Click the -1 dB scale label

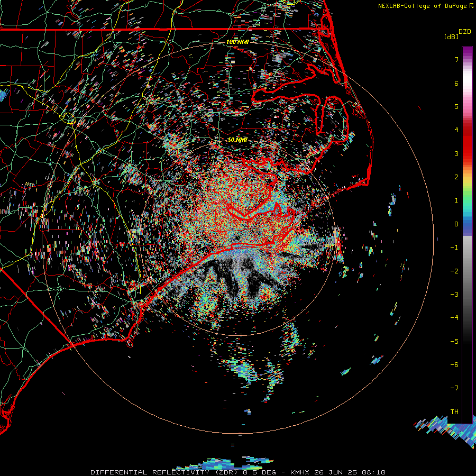[454, 248]
